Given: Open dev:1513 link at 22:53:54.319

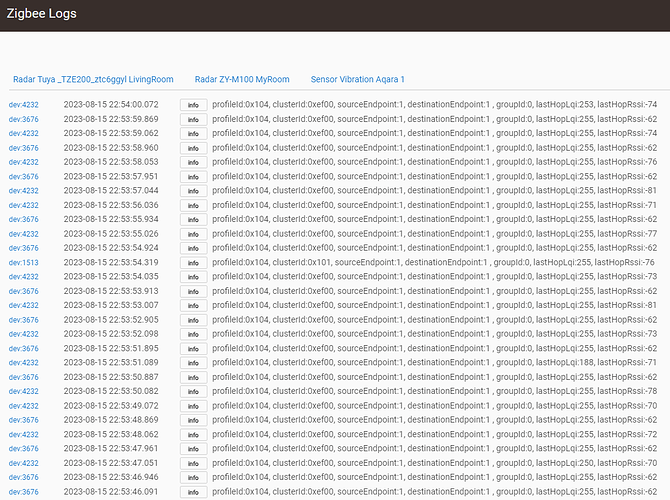Looking at the screenshot, I should pyautogui.click(x=24, y=263).
